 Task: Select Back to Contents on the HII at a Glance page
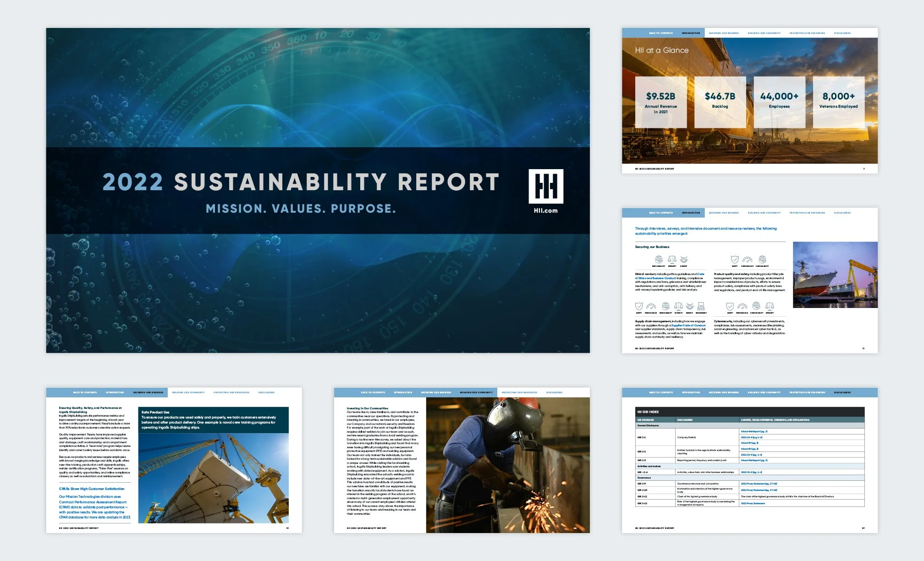click(661, 33)
